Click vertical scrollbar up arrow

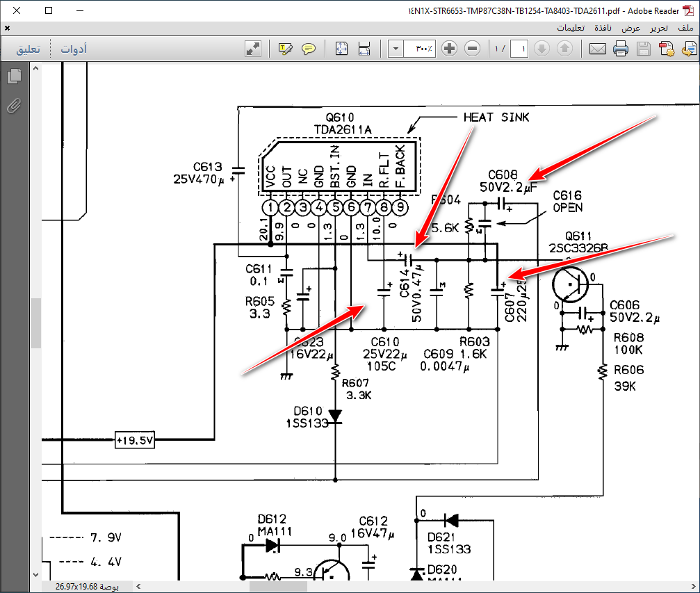[35, 68]
